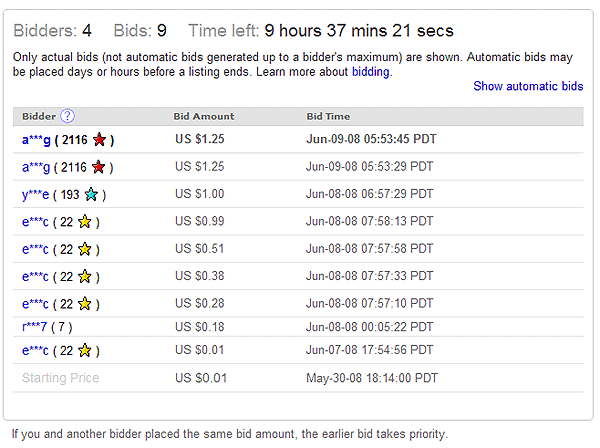The height and width of the screenshot is (448, 600).
Task: Click yellow star in the US $0.28 row
Action: tap(85, 304)
